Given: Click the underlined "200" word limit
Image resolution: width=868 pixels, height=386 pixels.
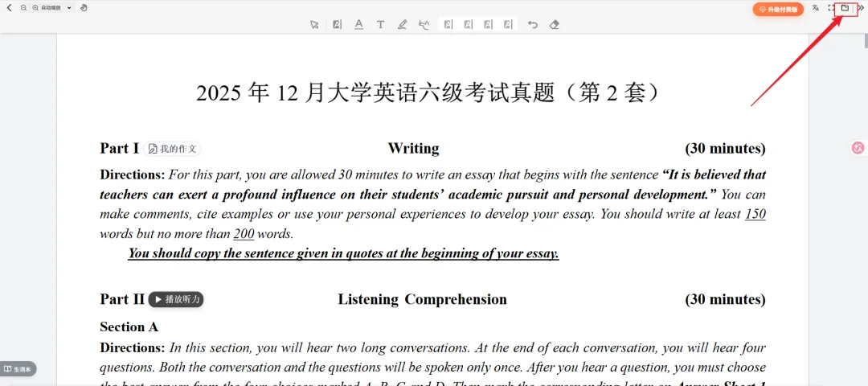Looking at the screenshot, I should [x=244, y=234].
